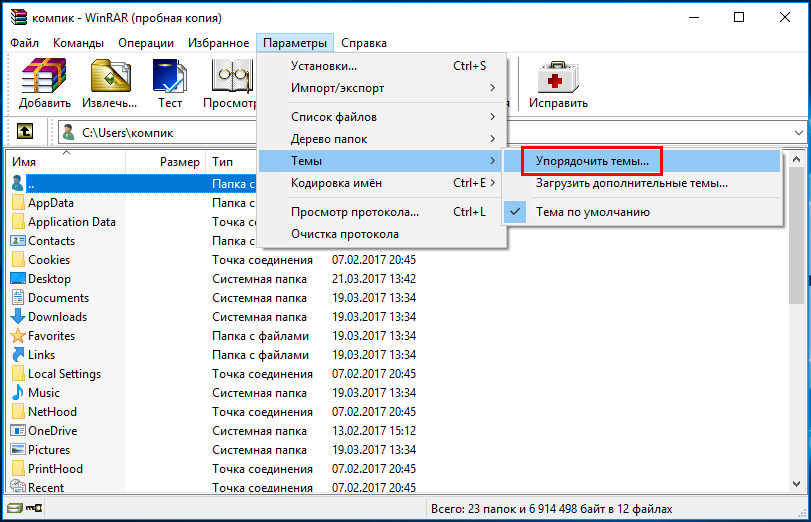Expand the Кодировка имён submenu
The height and width of the screenshot is (522, 811).
pyautogui.click(x=382, y=183)
